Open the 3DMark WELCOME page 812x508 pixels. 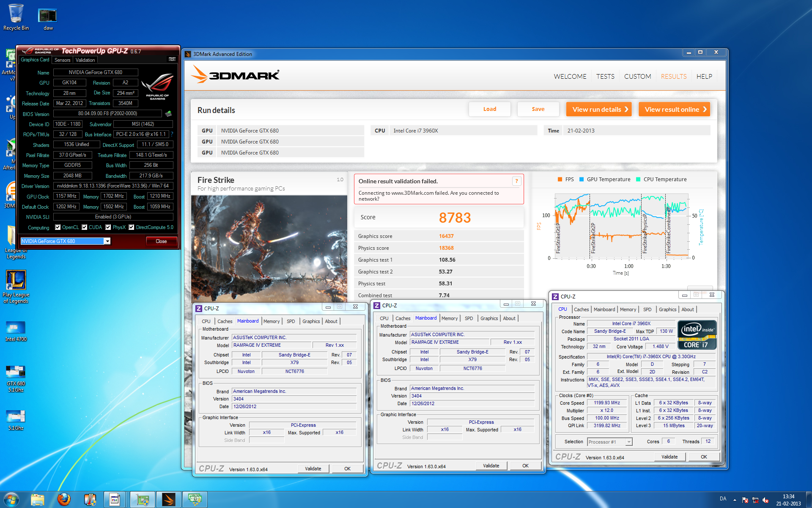tap(570, 77)
